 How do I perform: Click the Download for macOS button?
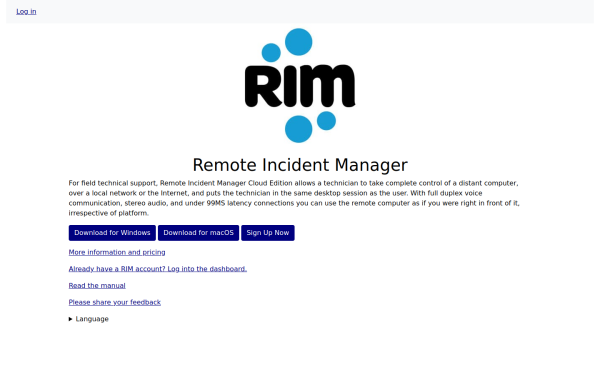[198, 233]
